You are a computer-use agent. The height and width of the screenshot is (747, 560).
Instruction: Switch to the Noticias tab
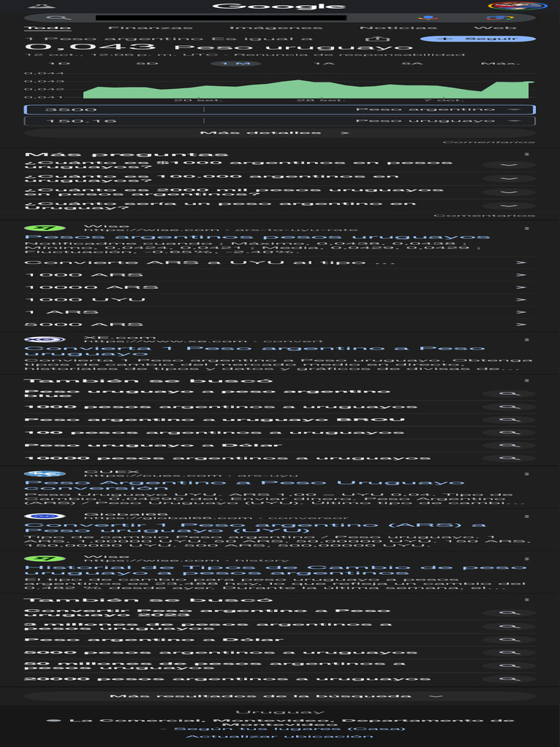[397, 28]
